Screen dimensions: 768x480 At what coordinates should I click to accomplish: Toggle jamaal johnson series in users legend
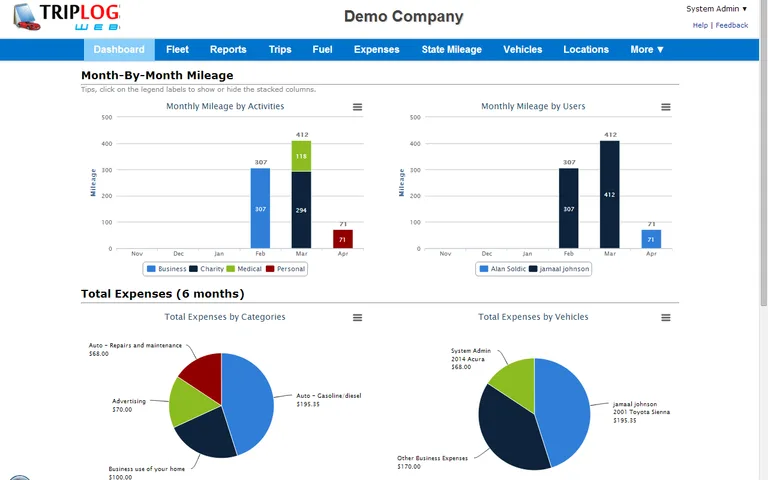(559, 269)
